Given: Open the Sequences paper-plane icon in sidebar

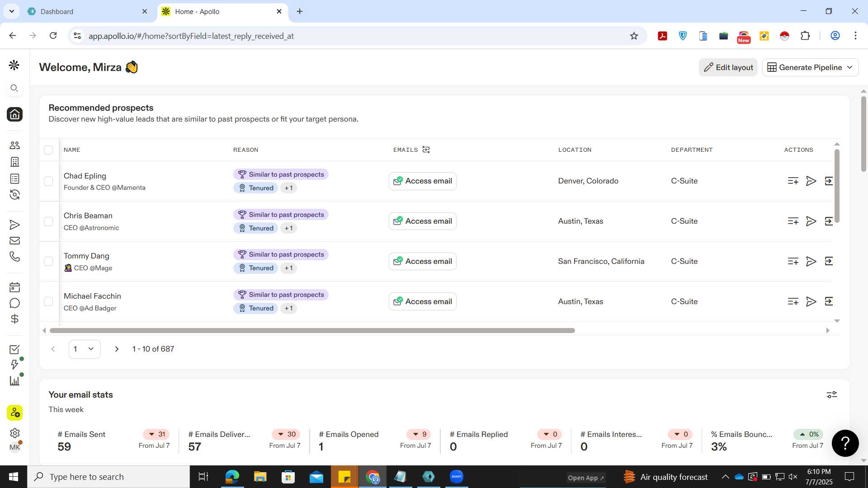Looking at the screenshot, I should tap(14, 225).
